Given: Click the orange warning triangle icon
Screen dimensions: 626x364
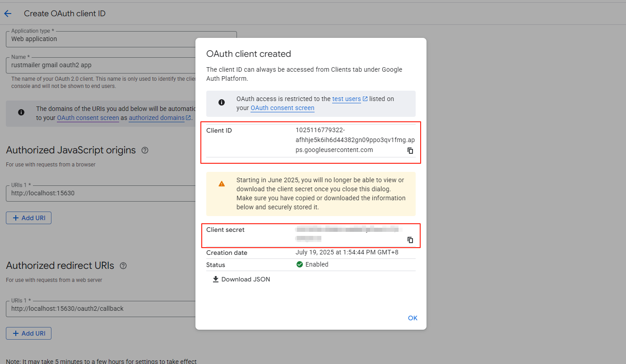Looking at the screenshot, I should pos(222,184).
